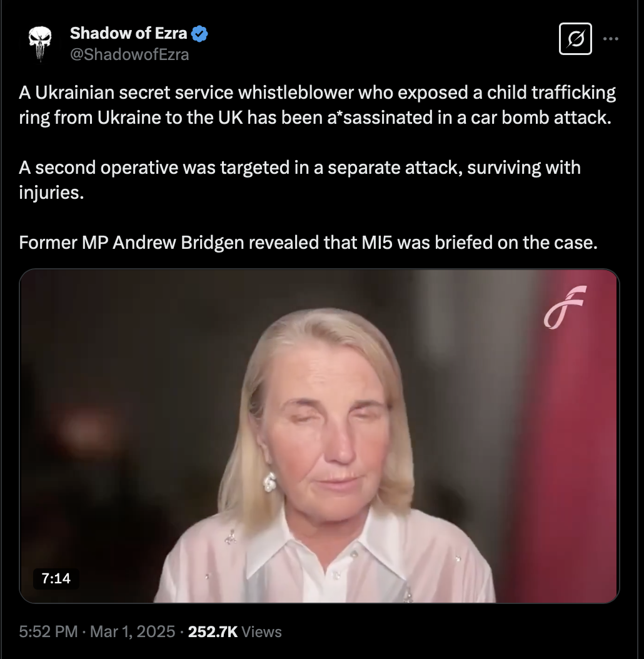
Task: Click the pearl earring in the video
Action: pos(270,482)
